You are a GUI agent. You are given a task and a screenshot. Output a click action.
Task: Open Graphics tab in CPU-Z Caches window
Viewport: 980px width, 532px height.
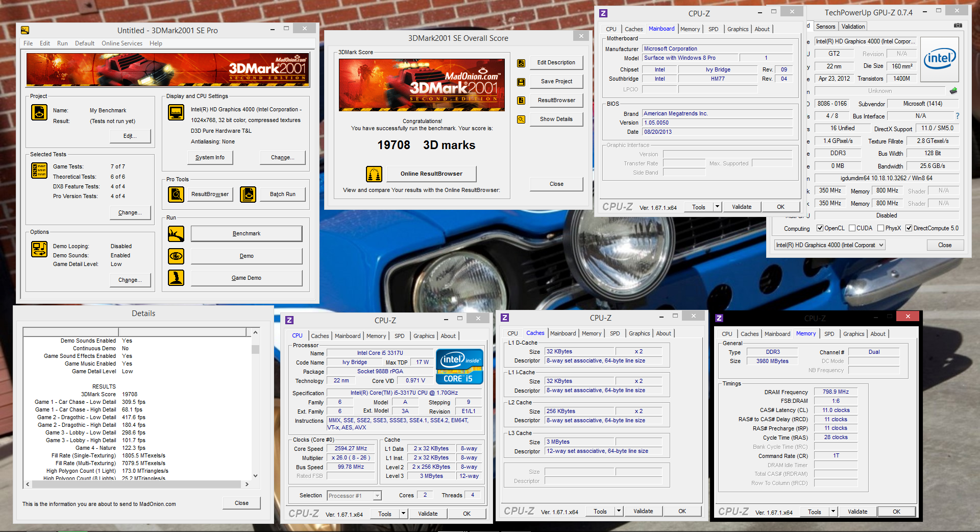point(639,333)
